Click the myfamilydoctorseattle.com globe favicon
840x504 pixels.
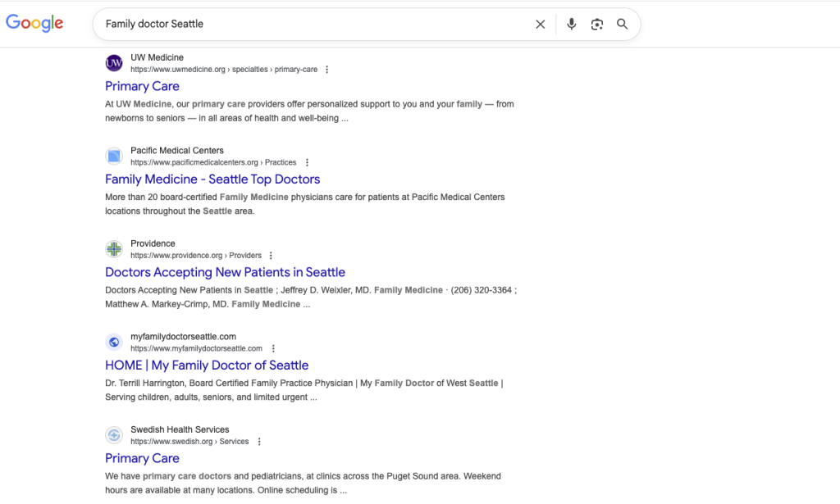(114, 342)
